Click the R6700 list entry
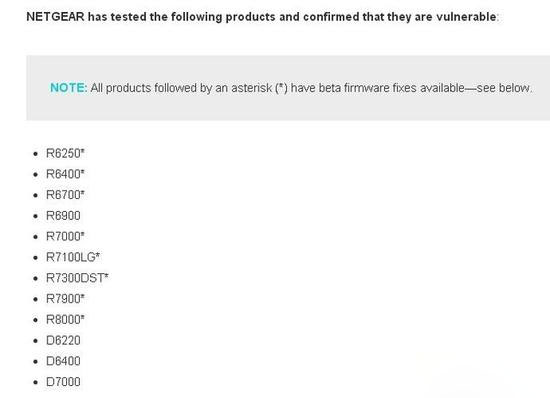Image resolution: width=550 pixels, height=398 pixels. click(65, 195)
